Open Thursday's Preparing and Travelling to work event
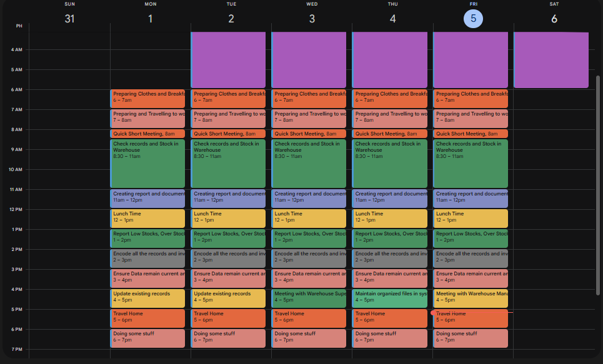This screenshot has height=364, width=603. click(390, 119)
